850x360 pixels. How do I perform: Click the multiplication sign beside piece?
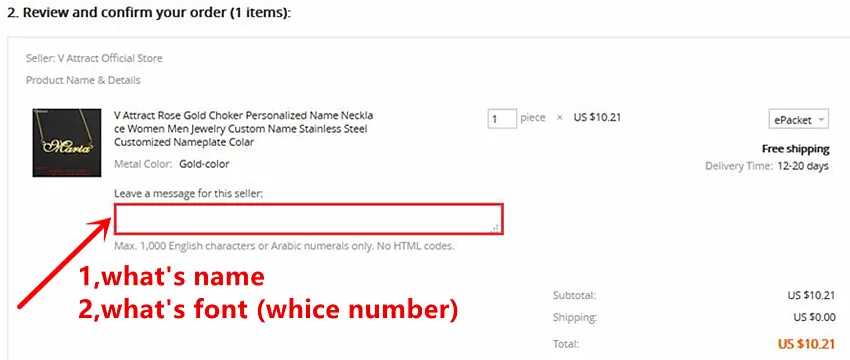point(559,118)
